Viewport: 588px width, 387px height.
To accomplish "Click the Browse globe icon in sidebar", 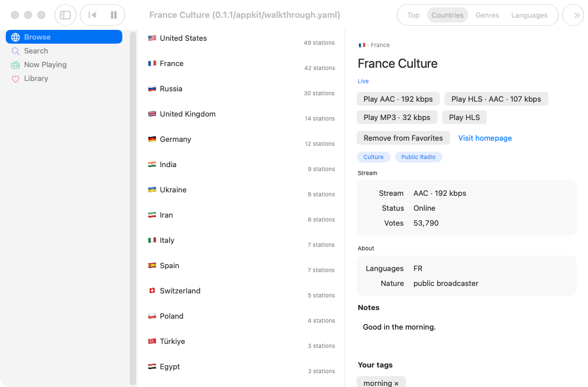I will tap(16, 37).
